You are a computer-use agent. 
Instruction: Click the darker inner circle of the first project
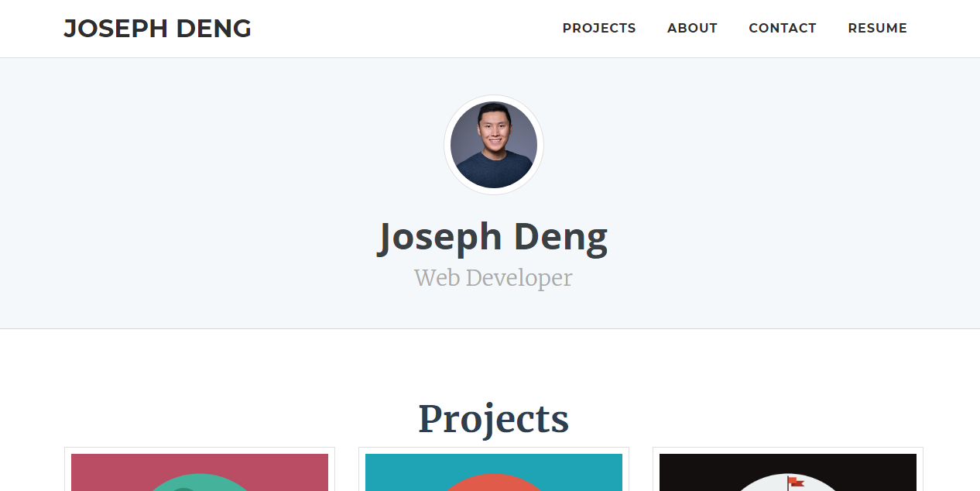coord(182,490)
